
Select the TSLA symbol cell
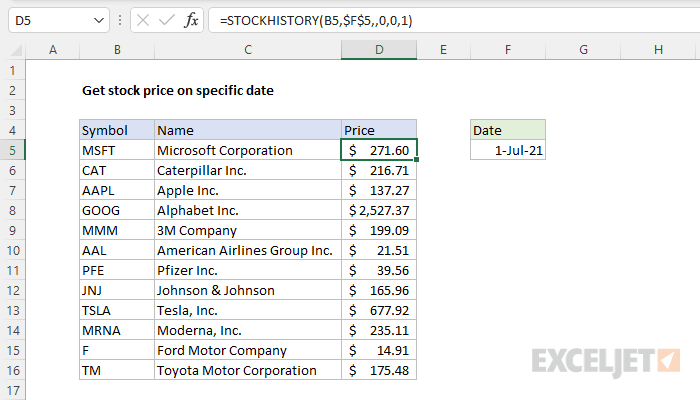tap(117, 310)
